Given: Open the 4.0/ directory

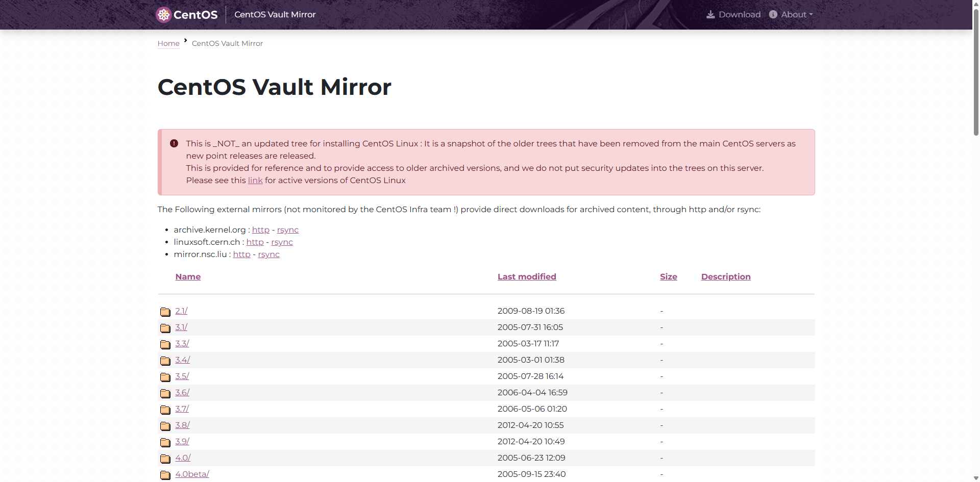Looking at the screenshot, I should pyautogui.click(x=183, y=458).
